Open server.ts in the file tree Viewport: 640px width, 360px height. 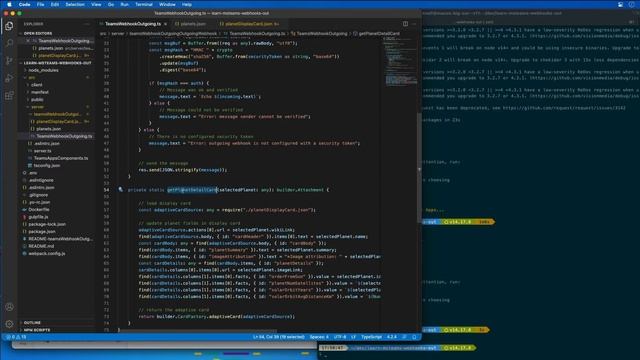pos(43,151)
